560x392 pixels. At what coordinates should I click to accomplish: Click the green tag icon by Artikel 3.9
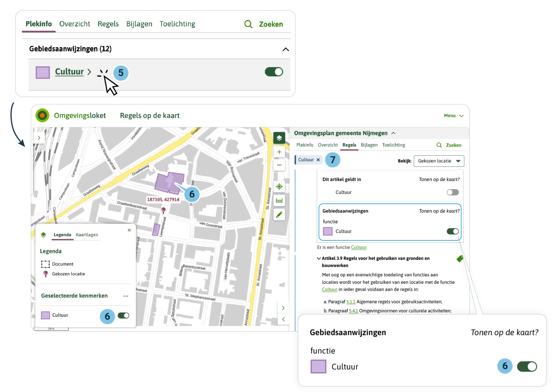[460, 259]
